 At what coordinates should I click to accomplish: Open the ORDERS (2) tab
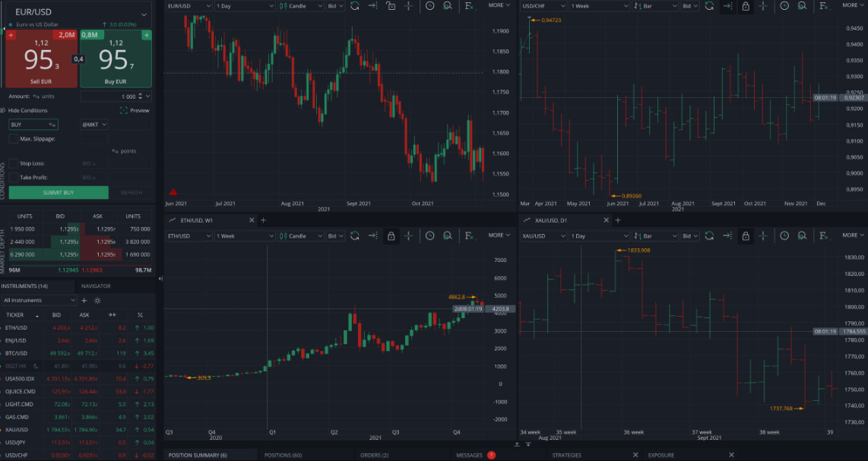click(x=374, y=456)
